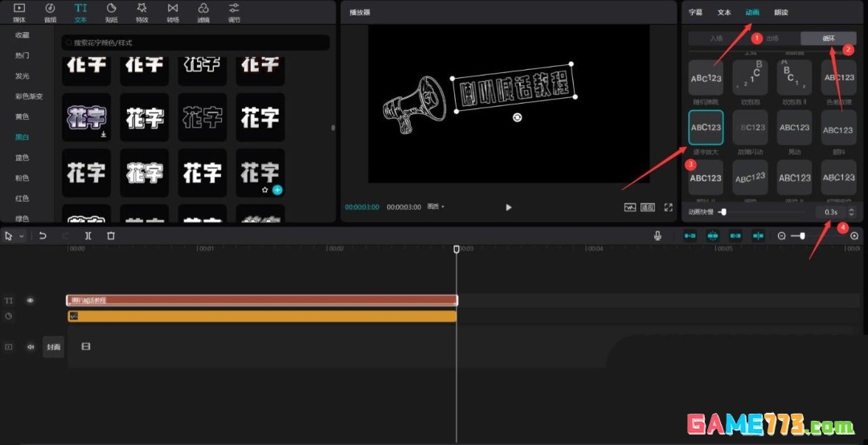Click the split clip tool icon
This screenshot has height=445, width=868.
click(88, 236)
